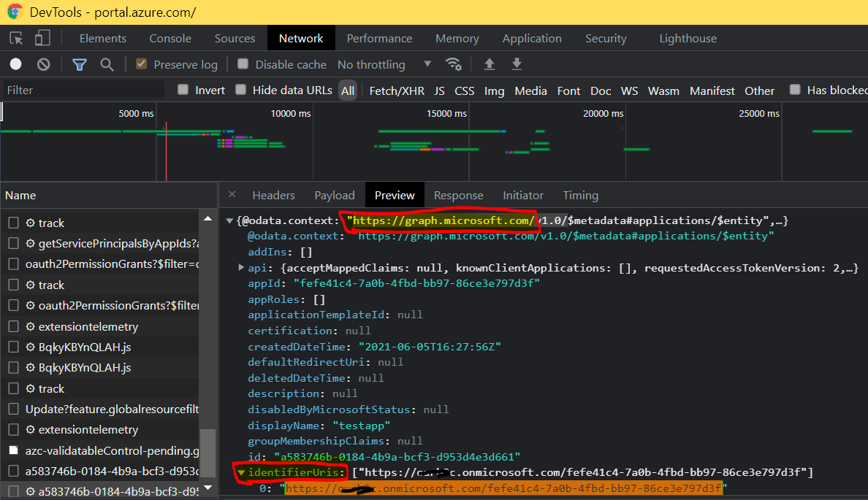Activate the inspect element picker icon
The image size is (868, 500).
tap(16, 38)
